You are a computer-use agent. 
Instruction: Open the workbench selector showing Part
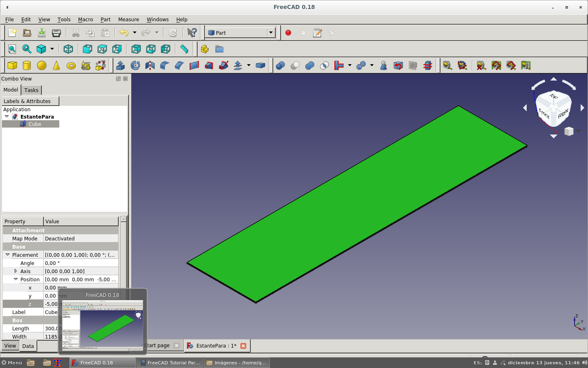pyautogui.click(x=240, y=33)
